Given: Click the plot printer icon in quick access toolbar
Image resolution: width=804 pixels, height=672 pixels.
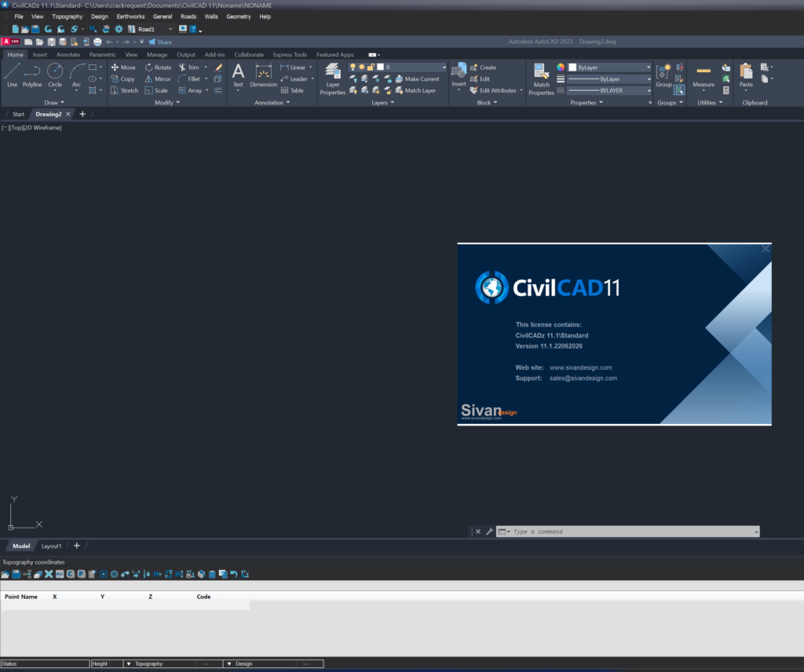Looking at the screenshot, I should 97,42.
